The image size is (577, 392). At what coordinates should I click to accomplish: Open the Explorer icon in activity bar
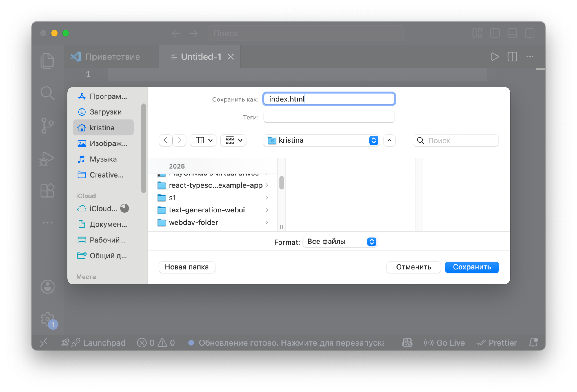[47, 60]
